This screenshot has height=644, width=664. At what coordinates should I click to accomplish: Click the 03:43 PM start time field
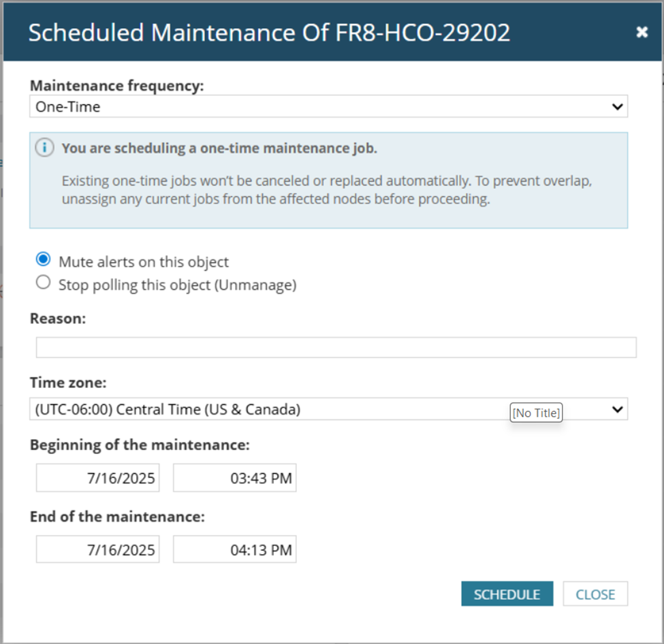(x=234, y=478)
